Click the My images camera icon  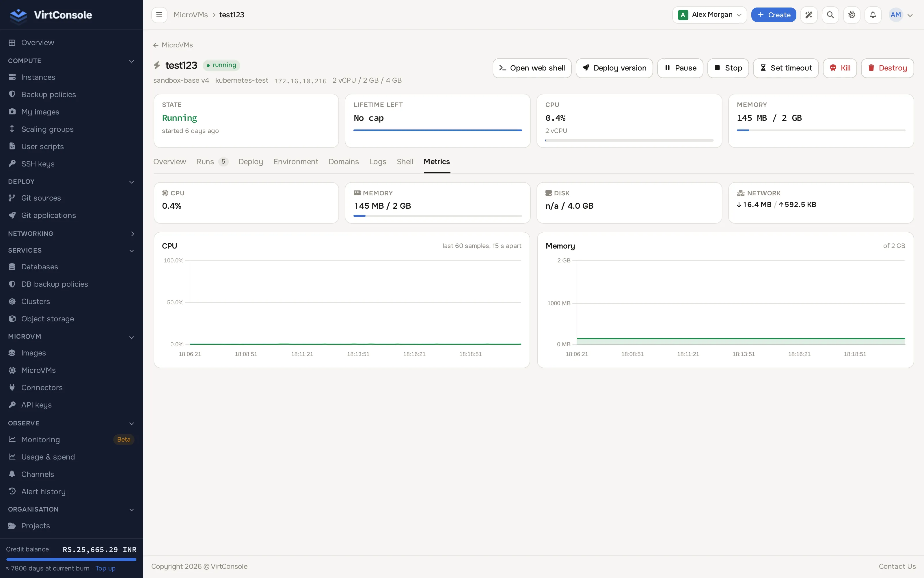(x=12, y=112)
